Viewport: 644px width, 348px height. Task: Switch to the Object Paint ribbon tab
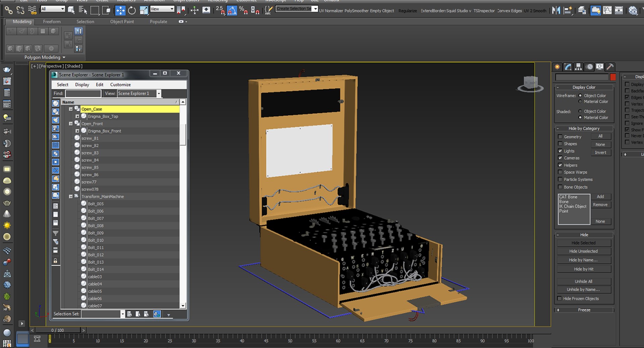point(122,21)
